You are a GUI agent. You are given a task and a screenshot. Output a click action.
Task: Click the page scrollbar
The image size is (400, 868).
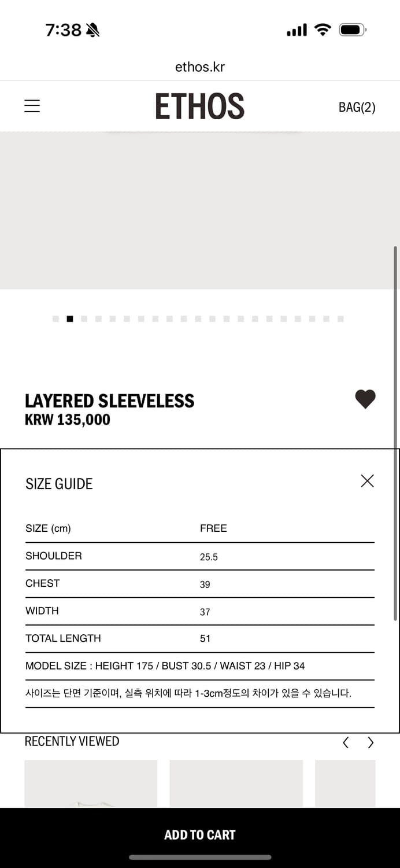click(395, 434)
